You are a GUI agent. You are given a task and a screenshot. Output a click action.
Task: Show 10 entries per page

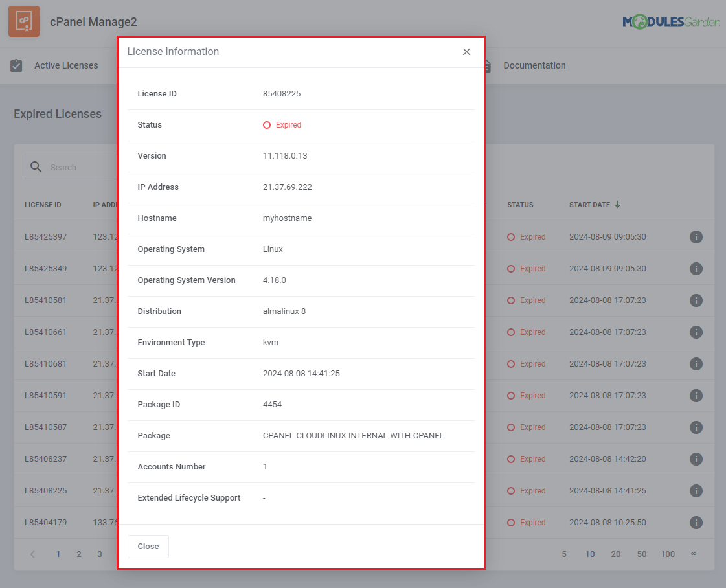(x=590, y=554)
